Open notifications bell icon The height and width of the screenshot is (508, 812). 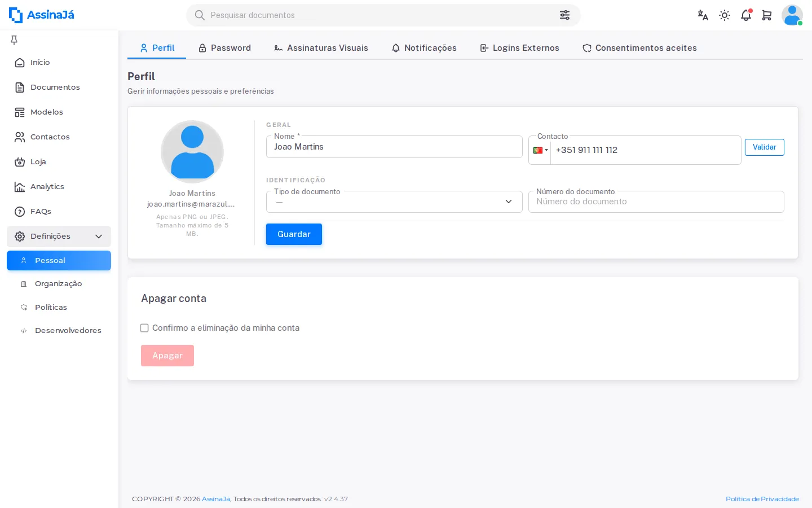tap(746, 15)
